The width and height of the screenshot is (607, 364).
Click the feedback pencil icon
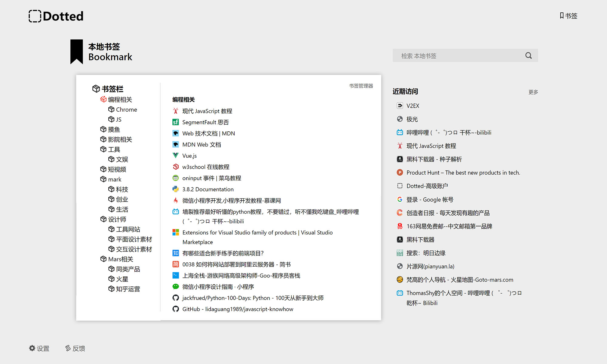[68, 348]
